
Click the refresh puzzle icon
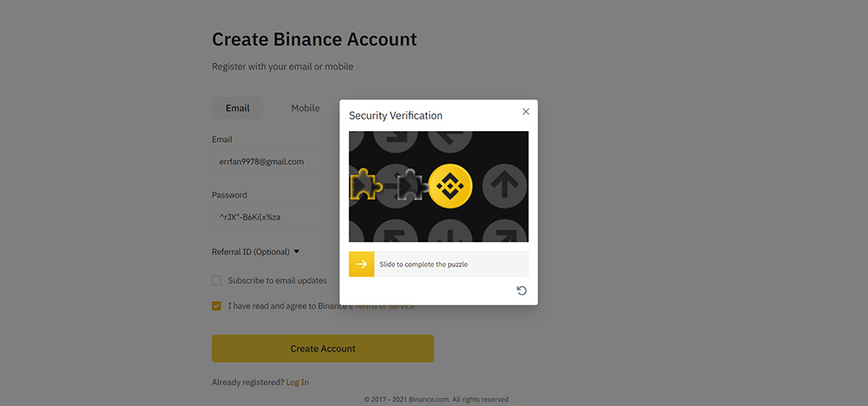pos(522,291)
